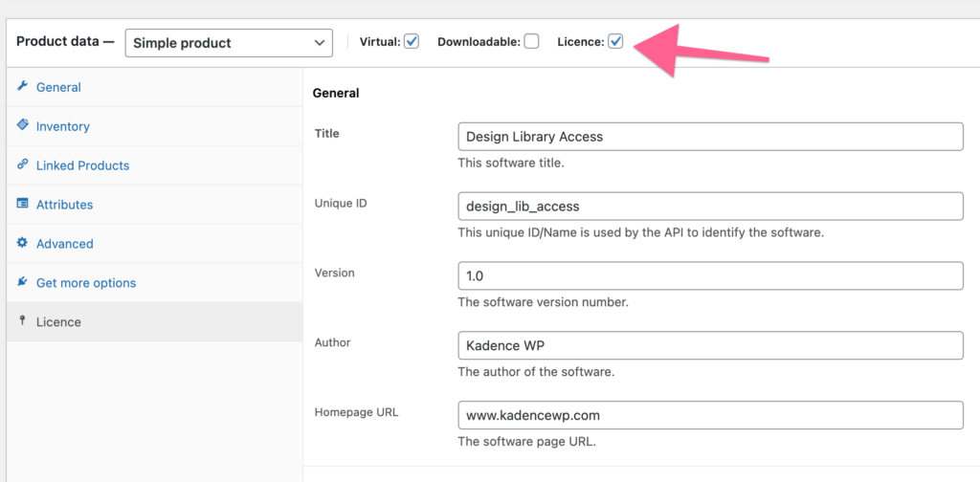
Task: Click the Attributes table icon
Action: [x=22, y=204]
